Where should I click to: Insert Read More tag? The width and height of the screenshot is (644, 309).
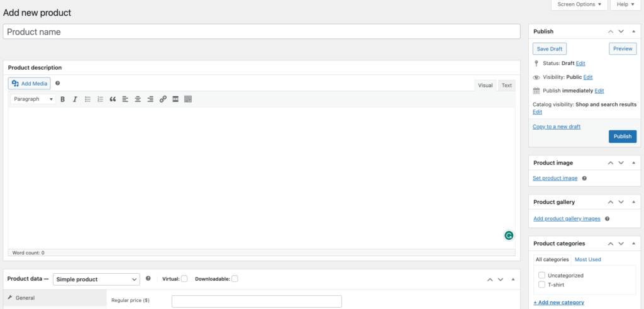point(175,99)
